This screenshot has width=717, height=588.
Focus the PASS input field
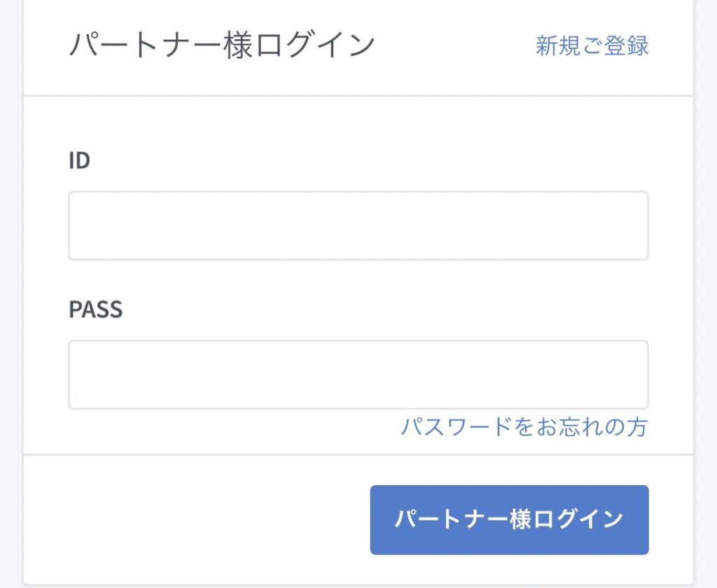click(x=358, y=374)
